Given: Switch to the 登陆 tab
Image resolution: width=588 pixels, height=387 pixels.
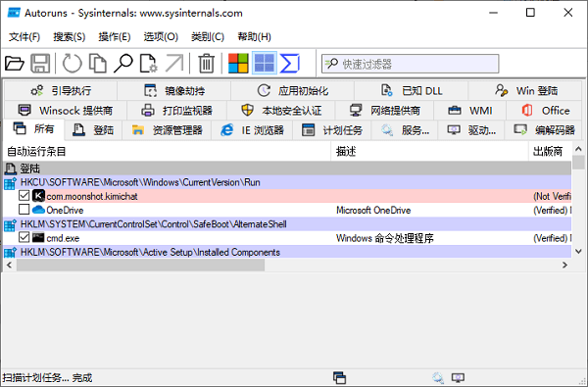Looking at the screenshot, I should (x=93, y=130).
